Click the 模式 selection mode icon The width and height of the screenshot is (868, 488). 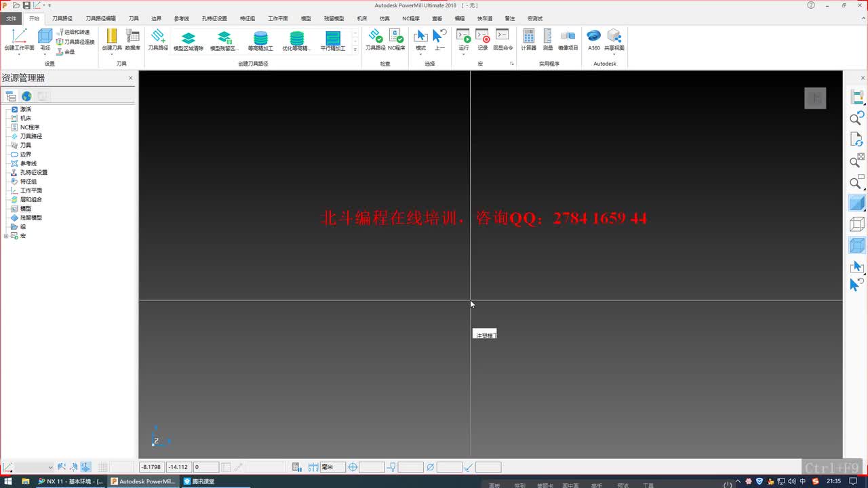pos(421,37)
